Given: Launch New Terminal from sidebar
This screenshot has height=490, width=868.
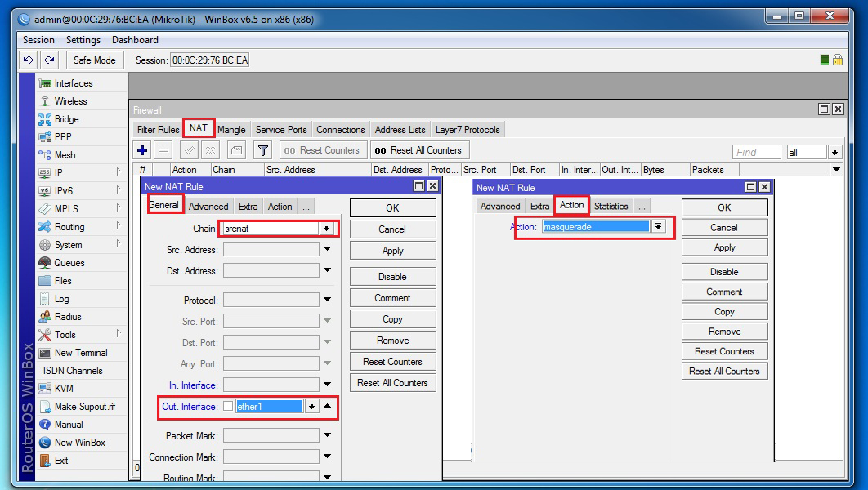Looking at the screenshot, I should [81, 352].
